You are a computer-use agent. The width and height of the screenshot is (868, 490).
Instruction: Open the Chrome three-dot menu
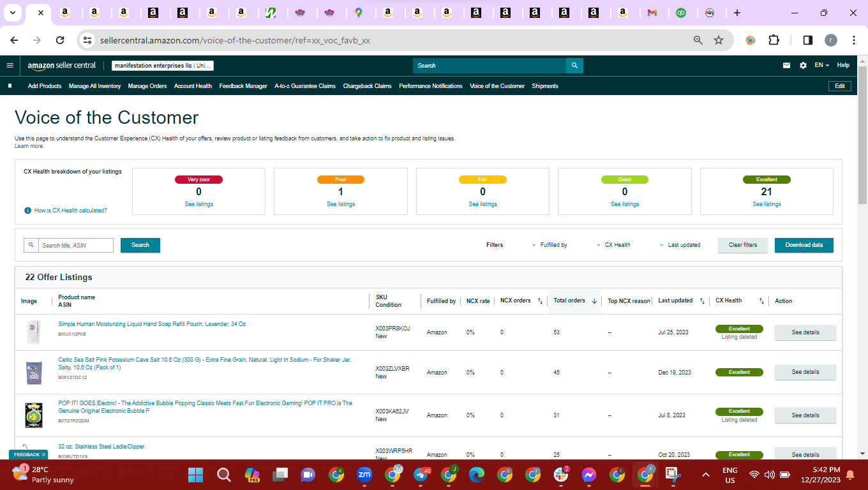[x=854, y=40]
